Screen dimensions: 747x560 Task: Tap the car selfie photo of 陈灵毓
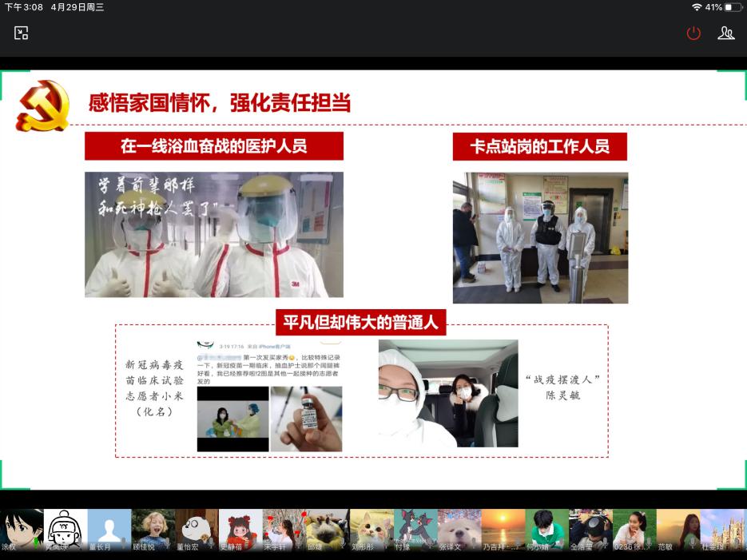447,393
